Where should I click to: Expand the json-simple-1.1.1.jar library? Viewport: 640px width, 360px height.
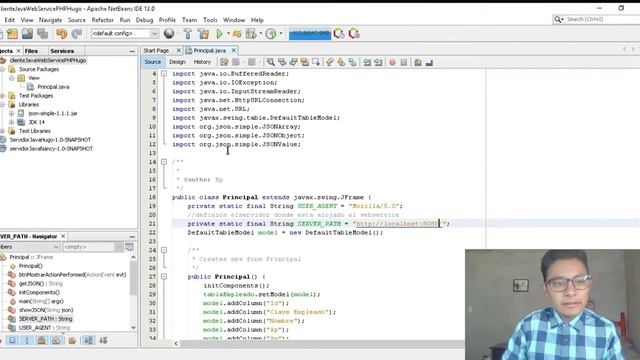pyautogui.click(x=12, y=113)
